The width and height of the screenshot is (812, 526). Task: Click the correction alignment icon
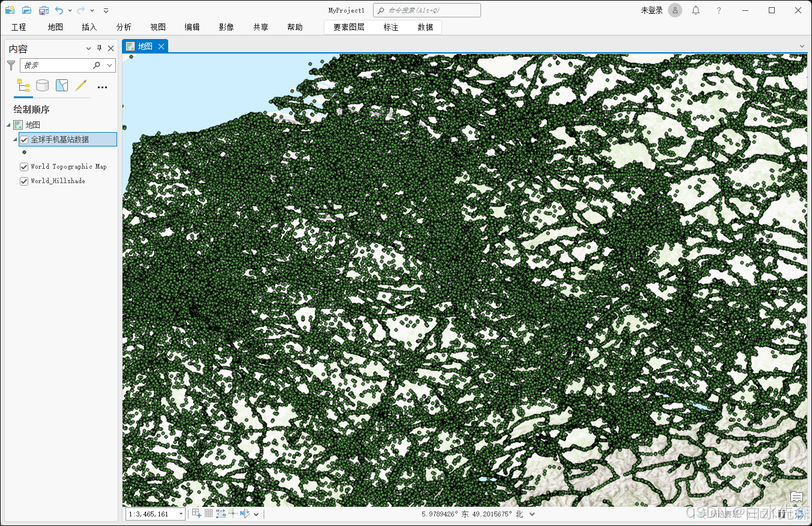(233, 513)
